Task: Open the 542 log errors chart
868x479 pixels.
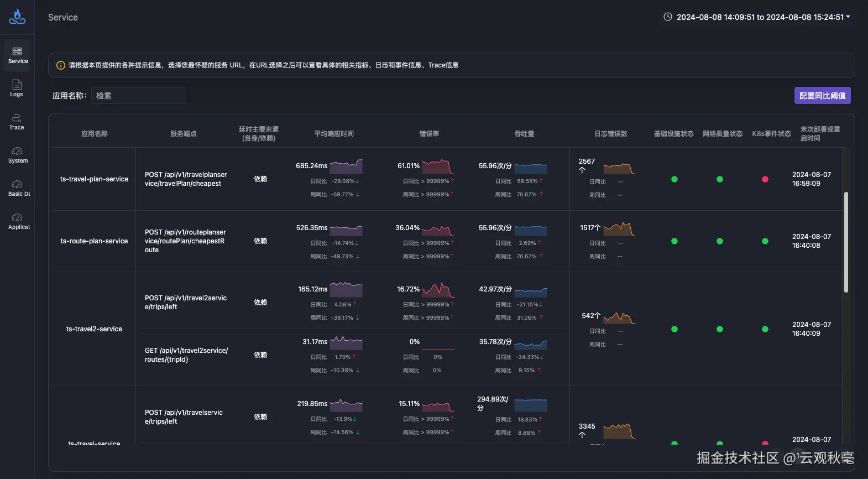Action: pyautogui.click(x=620, y=317)
